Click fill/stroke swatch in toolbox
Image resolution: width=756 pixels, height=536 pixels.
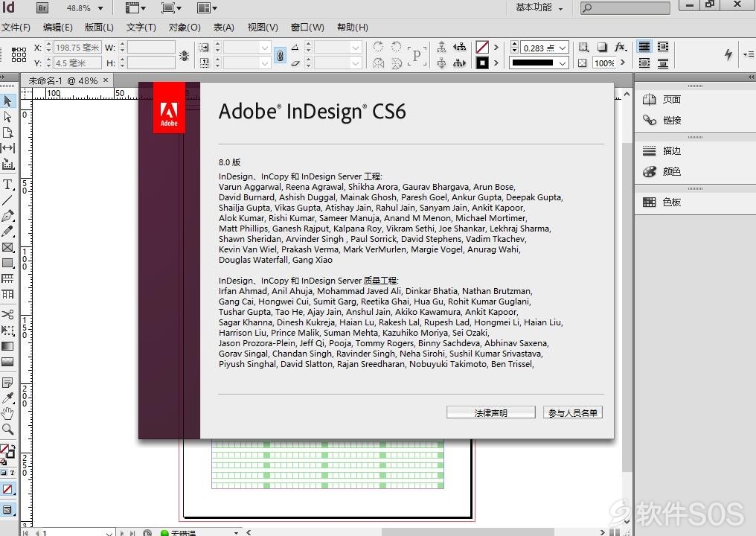point(7,452)
